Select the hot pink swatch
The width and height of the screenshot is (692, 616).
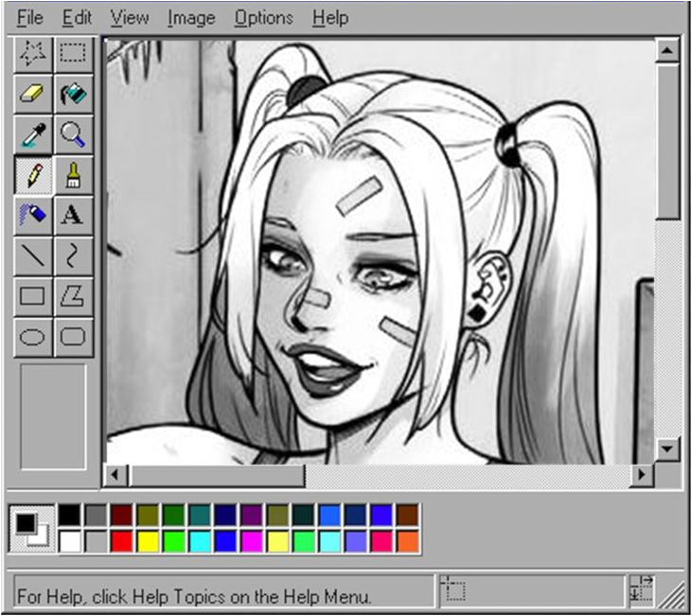pyautogui.click(x=381, y=541)
